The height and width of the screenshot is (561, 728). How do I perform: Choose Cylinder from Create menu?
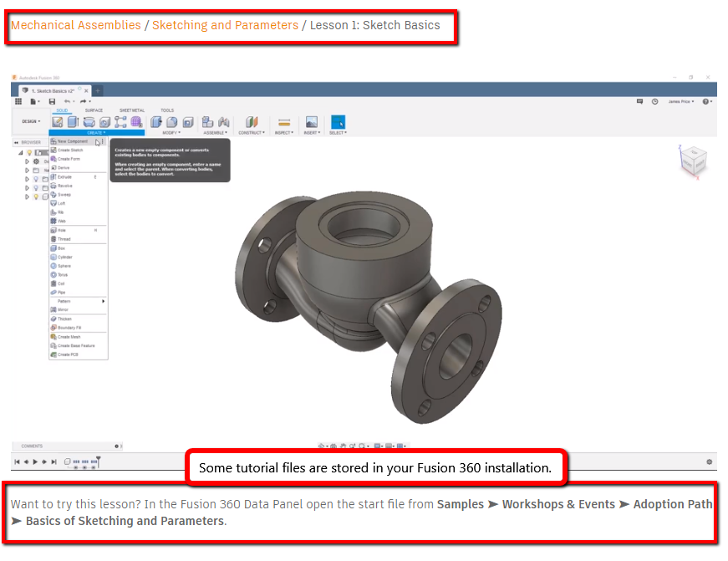pyautogui.click(x=78, y=257)
